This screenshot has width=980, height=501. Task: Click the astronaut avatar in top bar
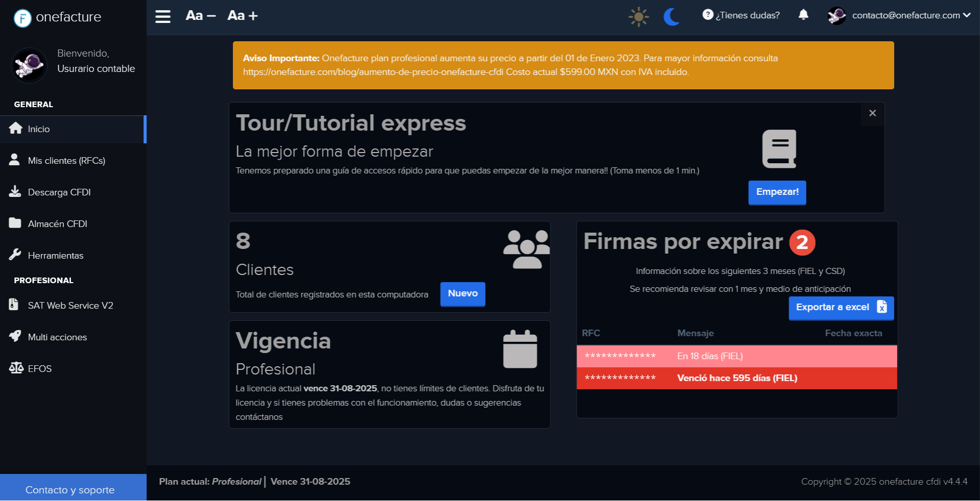pyautogui.click(x=836, y=16)
